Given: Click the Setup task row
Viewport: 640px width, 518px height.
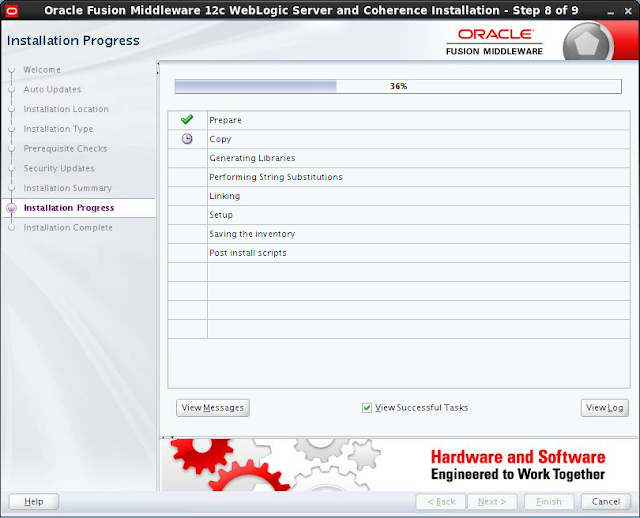Looking at the screenshot, I should click(x=399, y=215).
